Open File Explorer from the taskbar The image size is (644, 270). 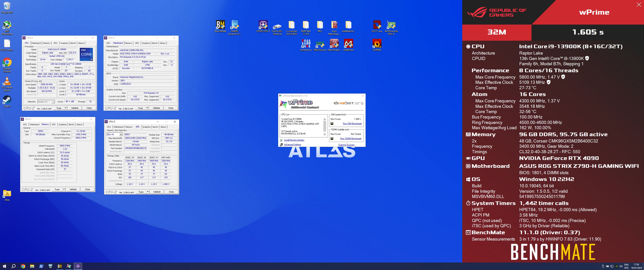click(32, 266)
